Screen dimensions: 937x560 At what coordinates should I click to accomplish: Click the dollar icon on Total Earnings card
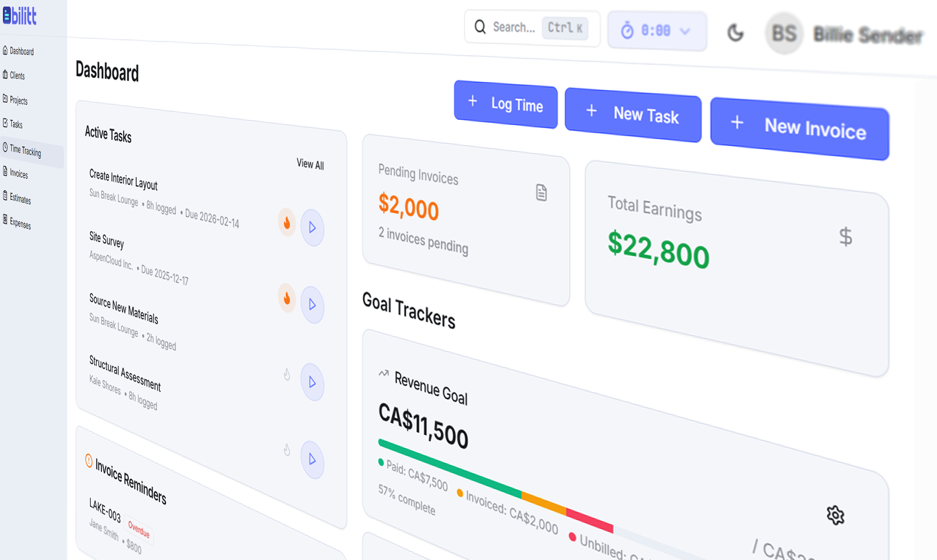pos(845,236)
